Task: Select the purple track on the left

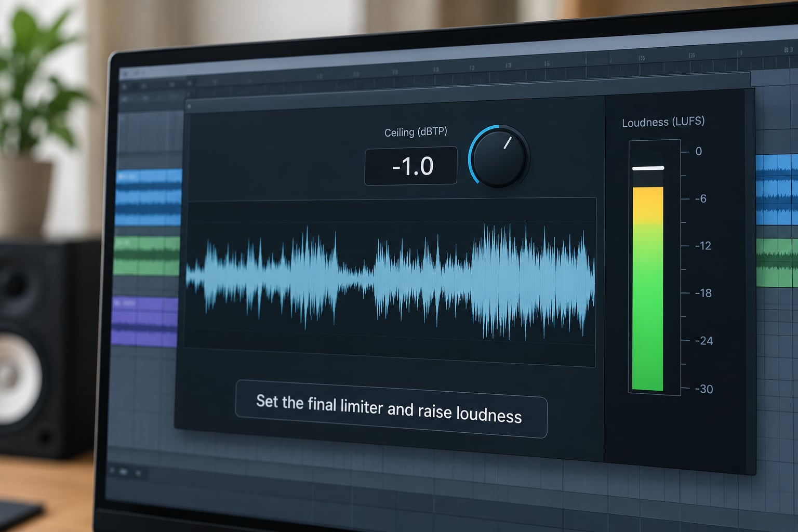Action: [x=145, y=321]
